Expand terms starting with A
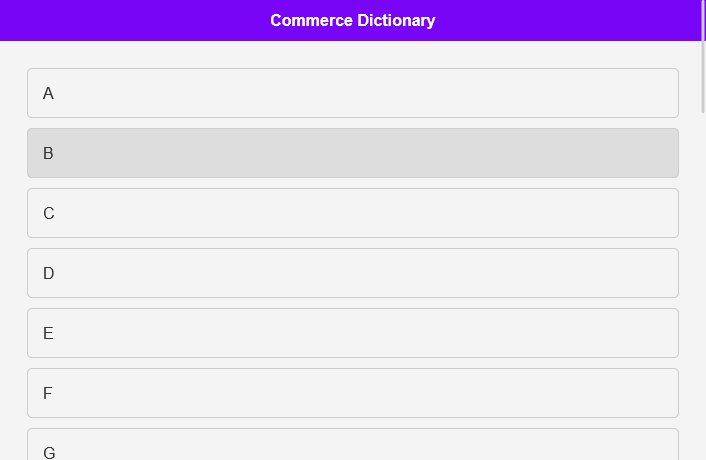Viewport: 706px width, 460px height. point(352,93)
